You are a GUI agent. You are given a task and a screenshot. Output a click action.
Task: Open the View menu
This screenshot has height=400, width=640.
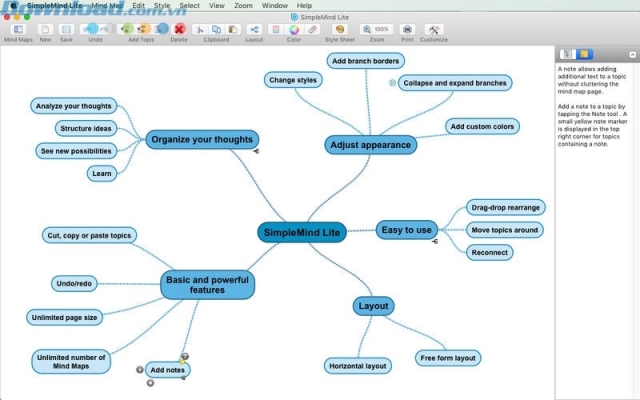pyautogui.click(x=217, y=5)
